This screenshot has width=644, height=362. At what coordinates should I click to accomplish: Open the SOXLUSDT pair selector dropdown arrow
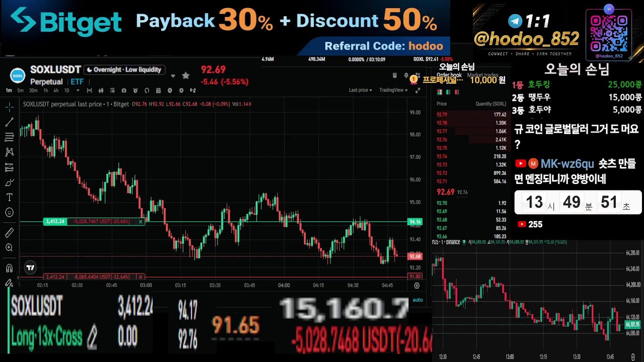coord(173,76)
